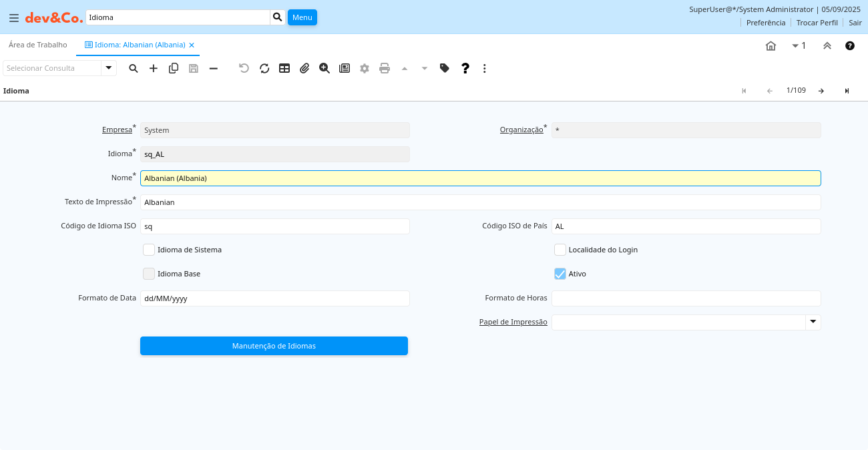Click the Delete Record minus icon
The image size is (868, 450).
(214, 68)
